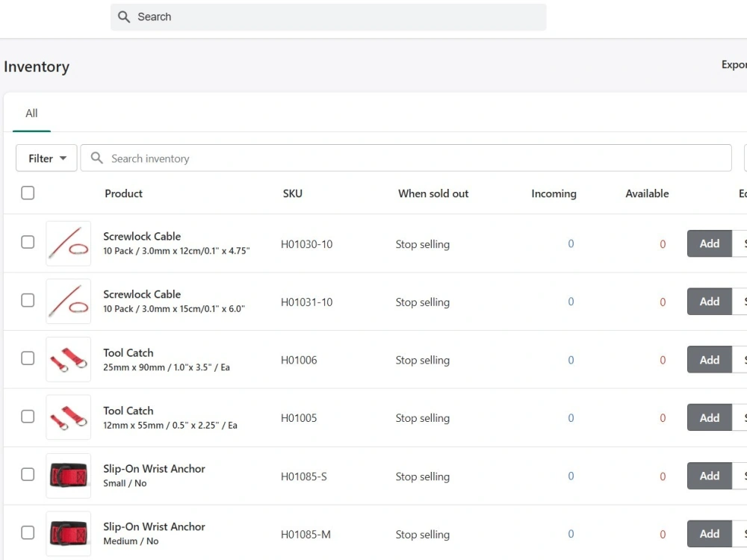Click Add button for SKU H01006
This screenshot has height=560, width=747.
(710, 360)
